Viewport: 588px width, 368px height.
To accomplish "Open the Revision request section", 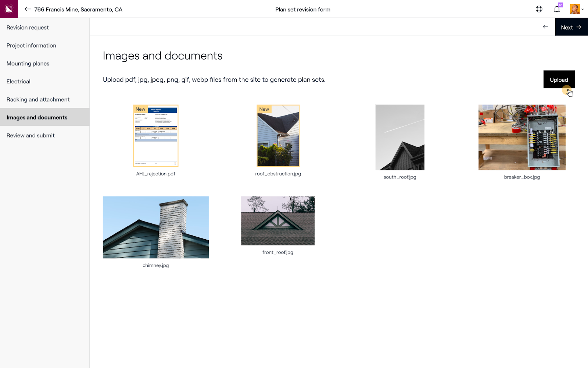I will pos(28,28).
